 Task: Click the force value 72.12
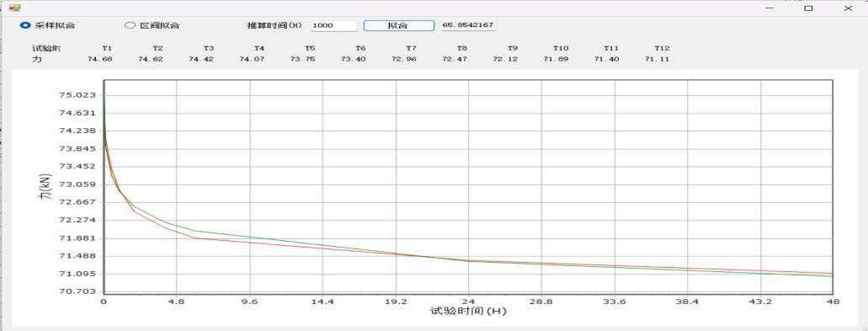point(505,59)
